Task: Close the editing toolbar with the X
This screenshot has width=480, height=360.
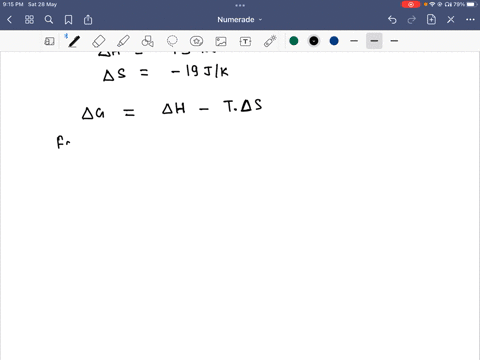Action: 451,20
